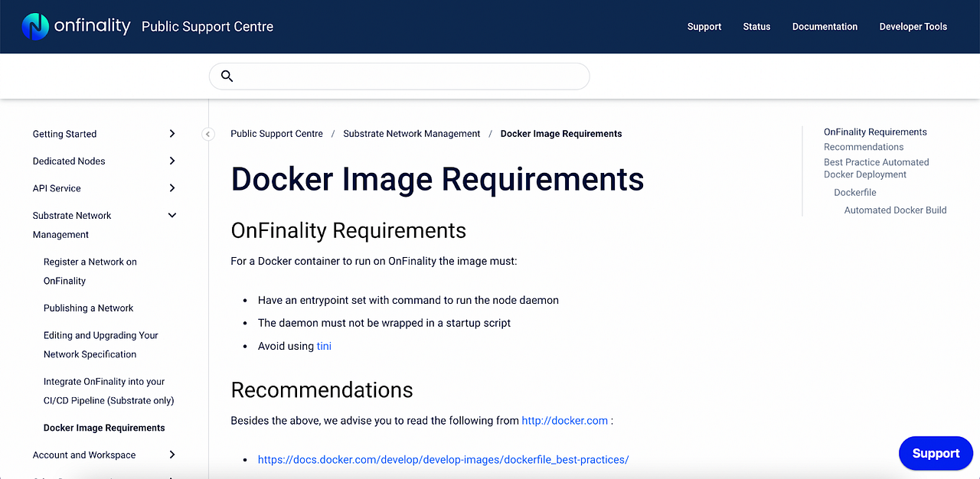980x479 pixels.
Task: Click Docker Image Requirements breadcrumb
Action: (561, 133)
